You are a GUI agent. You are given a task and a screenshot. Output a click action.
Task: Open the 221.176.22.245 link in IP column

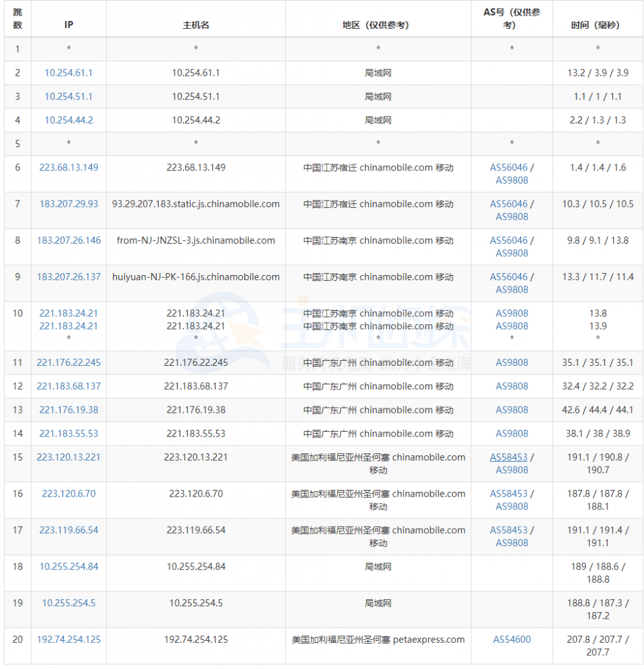click(x=69, y=363)
